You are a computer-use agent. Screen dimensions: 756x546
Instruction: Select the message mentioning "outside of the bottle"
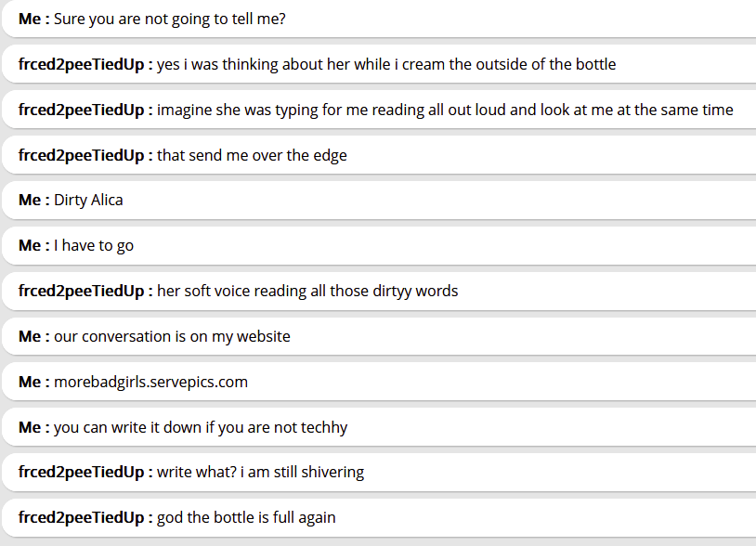[386, 65]
